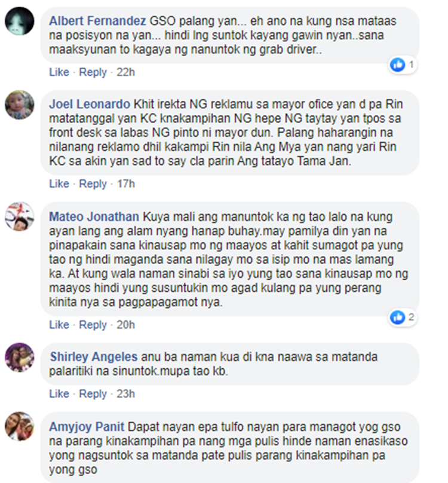
Task: Open Amyjoy Panit's profile picture
Action: point(19,426)
